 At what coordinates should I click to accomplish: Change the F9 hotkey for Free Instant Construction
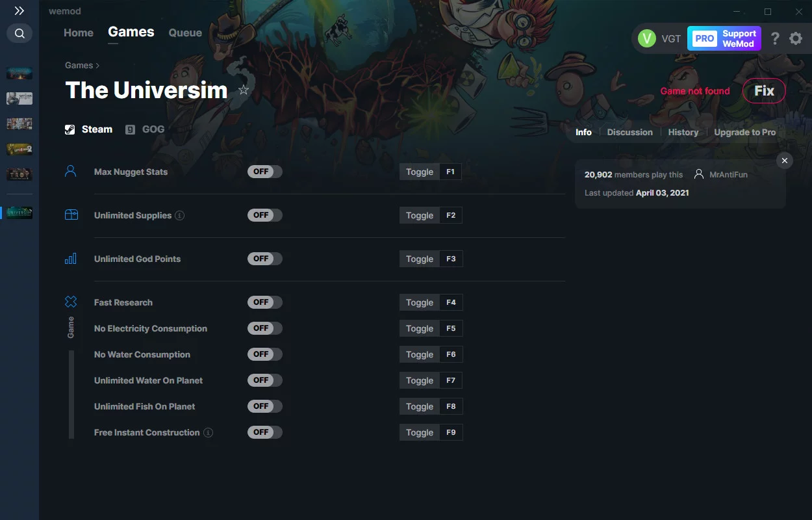point(451,432)
